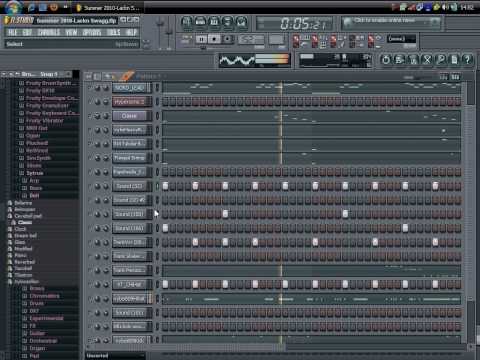Screen dimensions: 480x360
Task: Open the audio editor scissors icon
Action: tap(427, 60)
